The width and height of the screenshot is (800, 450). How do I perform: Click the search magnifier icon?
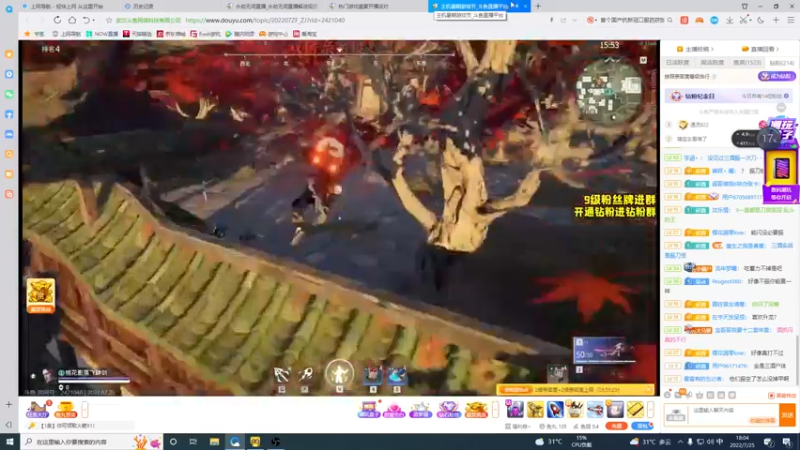point(670,20)
